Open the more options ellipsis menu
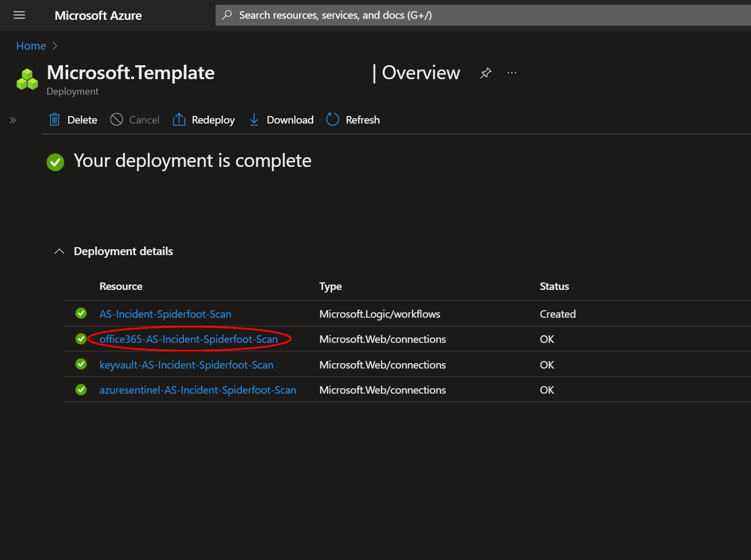The width and height of the screenshot is (751, 560). [512, 73]
